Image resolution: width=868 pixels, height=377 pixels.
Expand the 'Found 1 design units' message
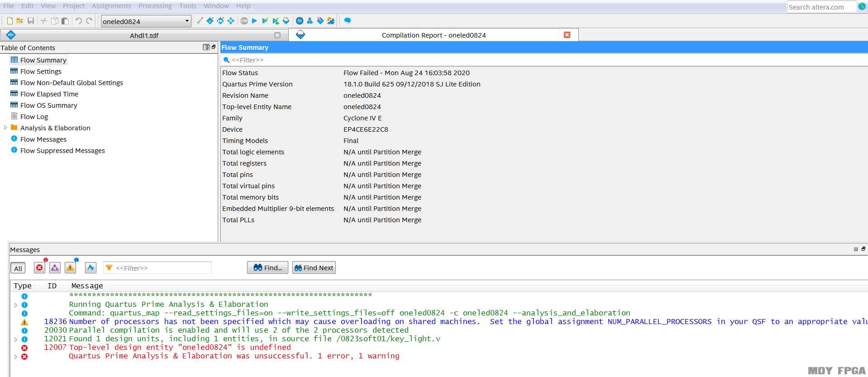coord(16,339)
